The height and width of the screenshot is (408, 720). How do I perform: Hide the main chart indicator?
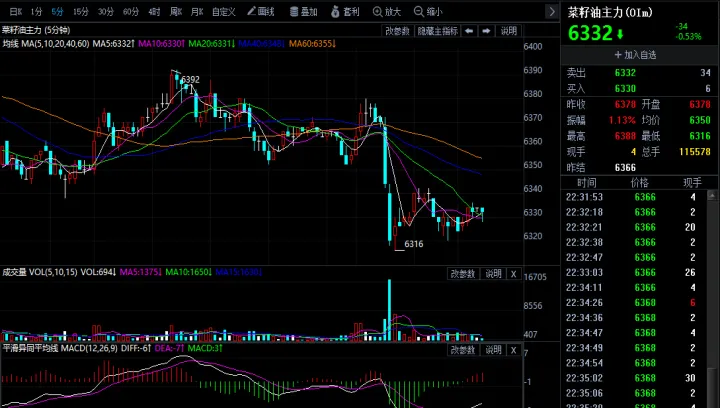(x=437, y=31)
